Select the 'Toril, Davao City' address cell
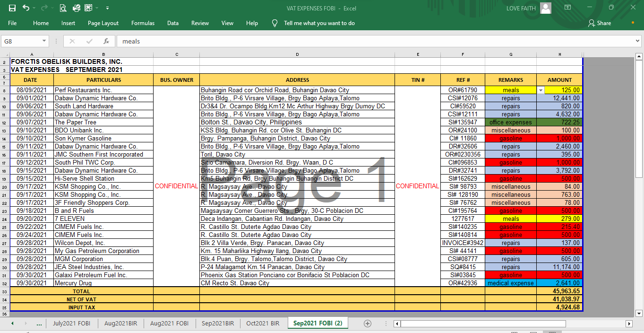 click(x=297, y=154)
